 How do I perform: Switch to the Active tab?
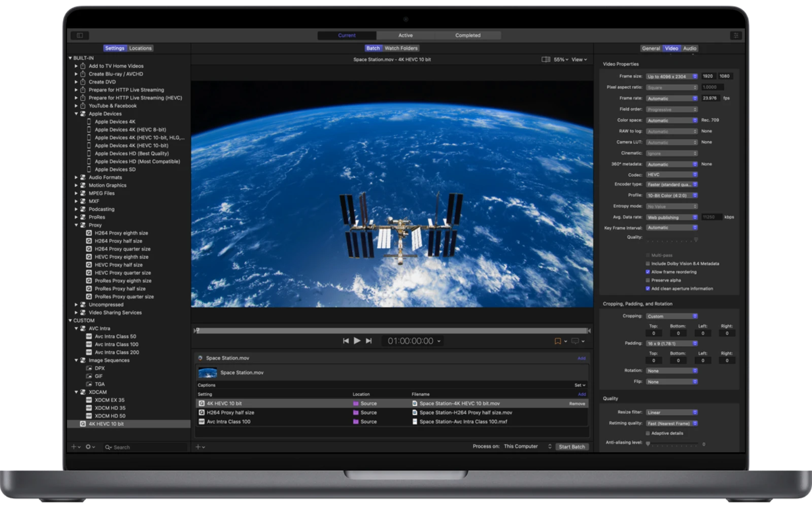click(x=405, y=36)
